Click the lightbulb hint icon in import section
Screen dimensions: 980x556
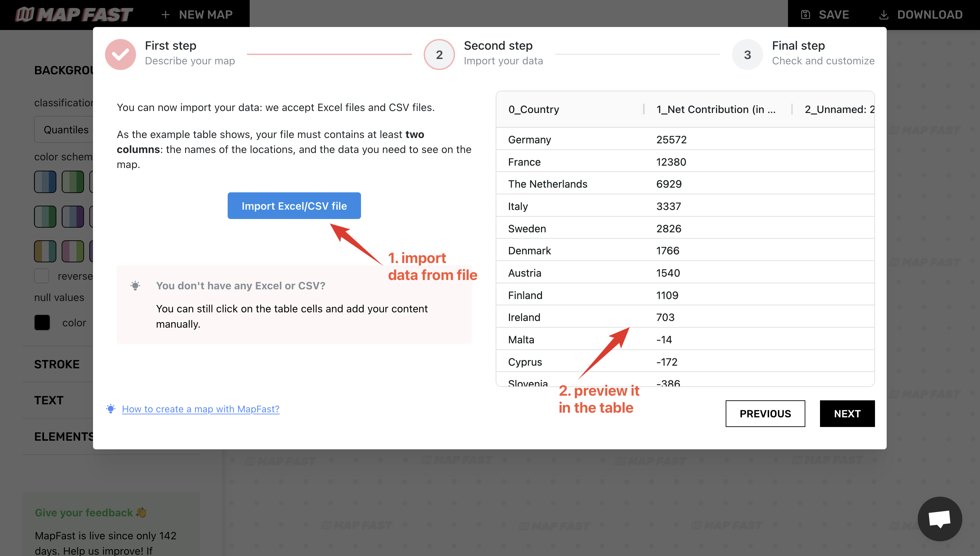135,285
